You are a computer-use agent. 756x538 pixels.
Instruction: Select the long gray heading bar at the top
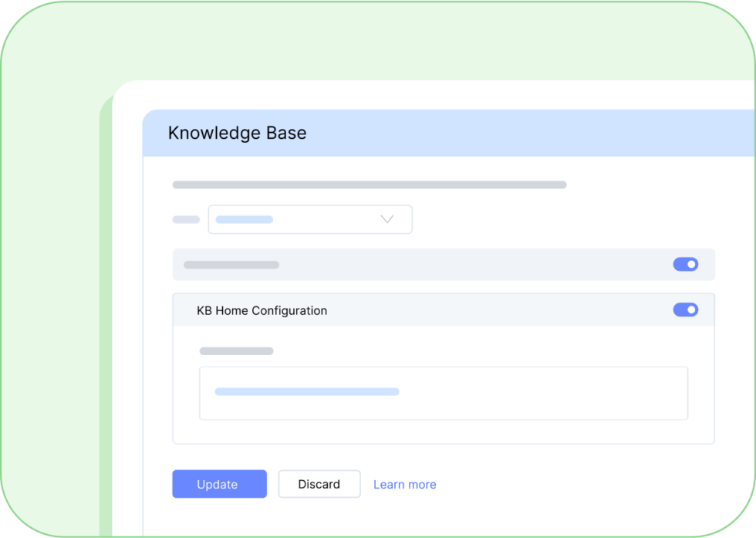[x=369, y=184]
